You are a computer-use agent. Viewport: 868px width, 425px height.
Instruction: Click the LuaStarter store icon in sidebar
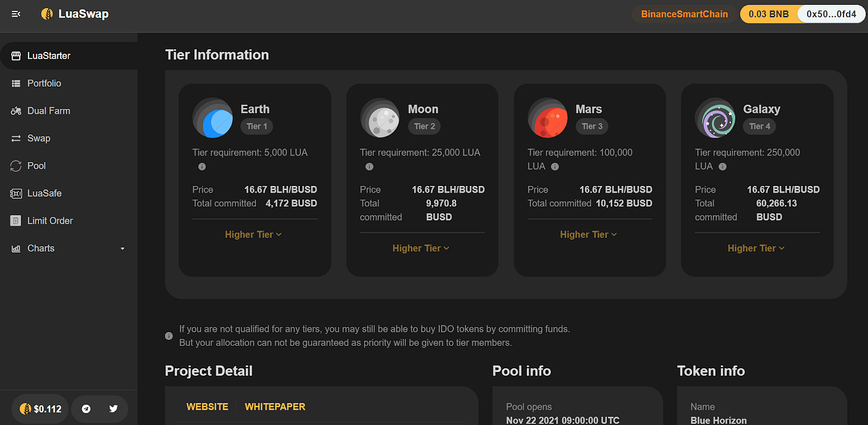pyautogui.click(x=16, y=56)
